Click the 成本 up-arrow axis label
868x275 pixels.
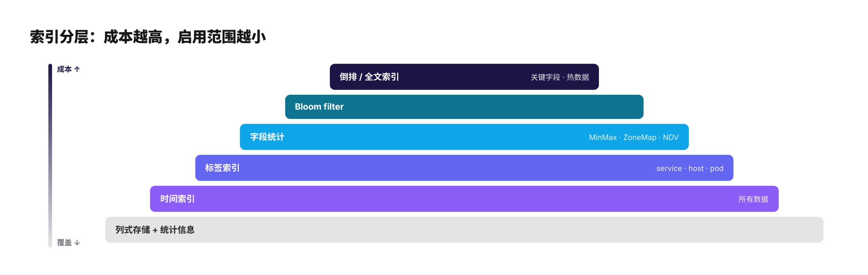(x=68, y=69)
